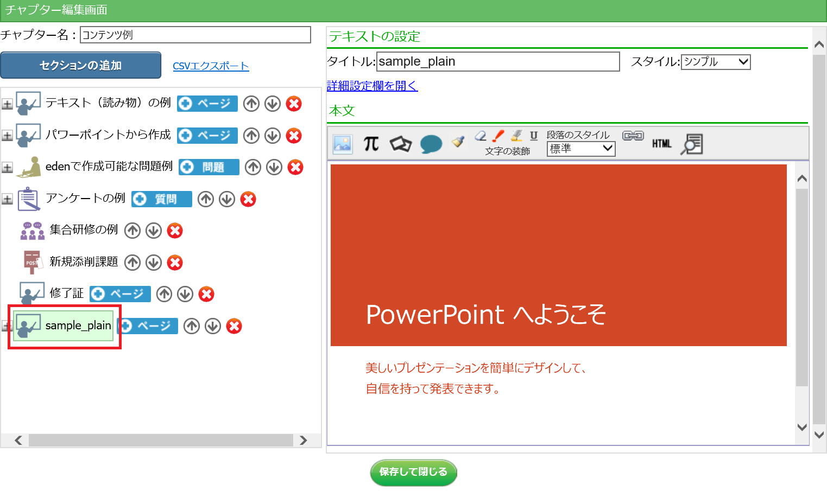Add a page to テキスト（読み物）の例
Viewport: 827px width, 504px height.
click(207, 104)
